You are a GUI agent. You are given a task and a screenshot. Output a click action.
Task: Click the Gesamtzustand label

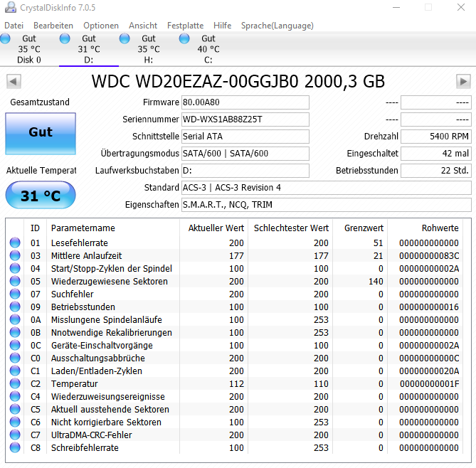40,102
